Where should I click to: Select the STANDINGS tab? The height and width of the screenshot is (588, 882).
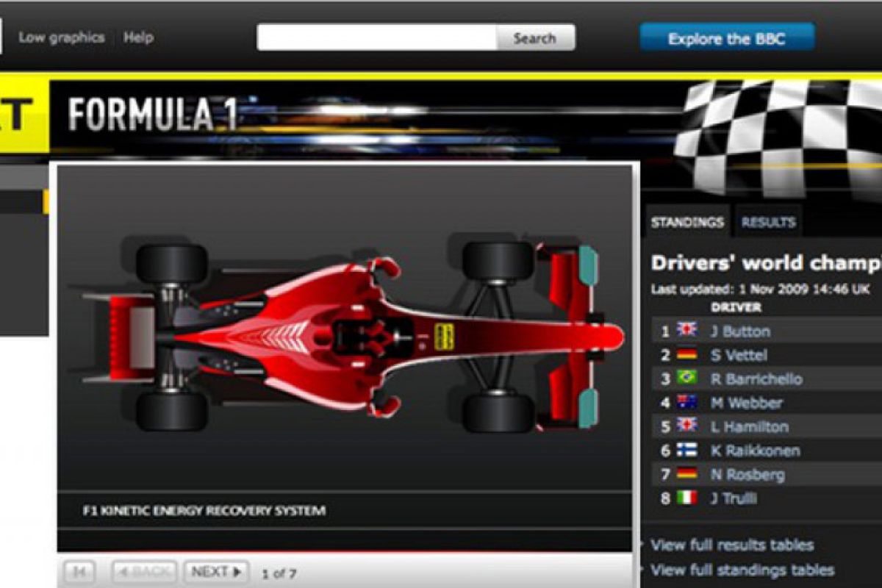pos(687,223)
